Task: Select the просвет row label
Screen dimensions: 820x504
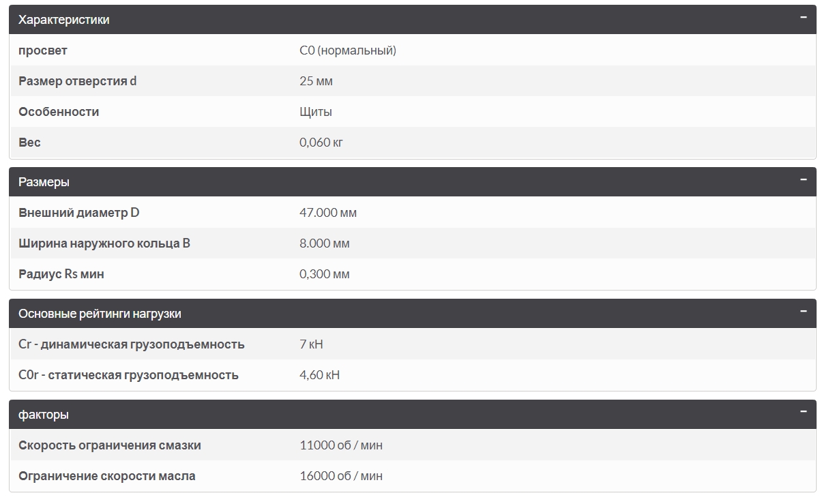Action: [x=43, y=50]
